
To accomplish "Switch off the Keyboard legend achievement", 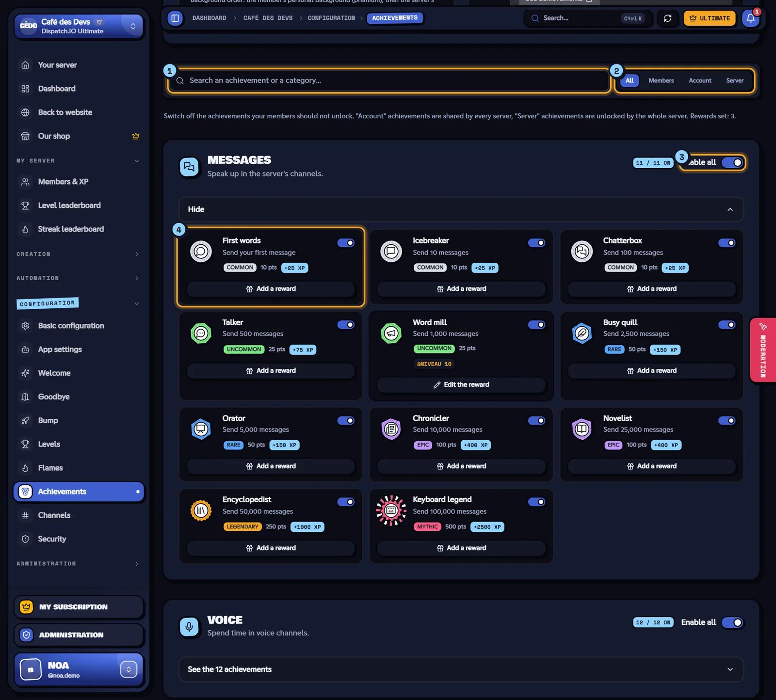I will click(x=536, y=502).
